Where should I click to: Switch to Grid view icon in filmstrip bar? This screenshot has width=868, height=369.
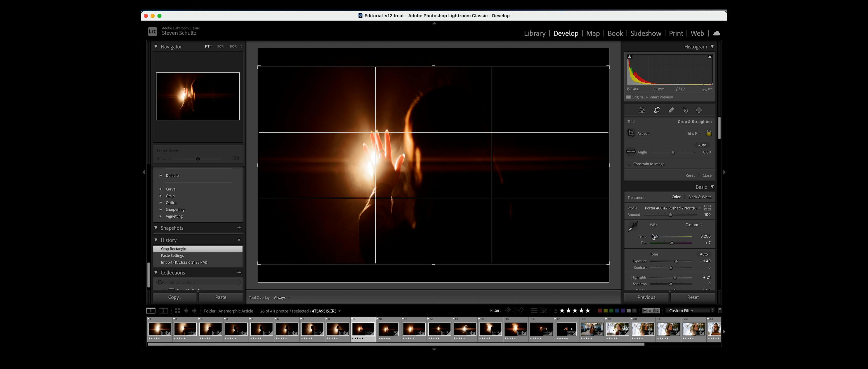[x=177, y=311]
